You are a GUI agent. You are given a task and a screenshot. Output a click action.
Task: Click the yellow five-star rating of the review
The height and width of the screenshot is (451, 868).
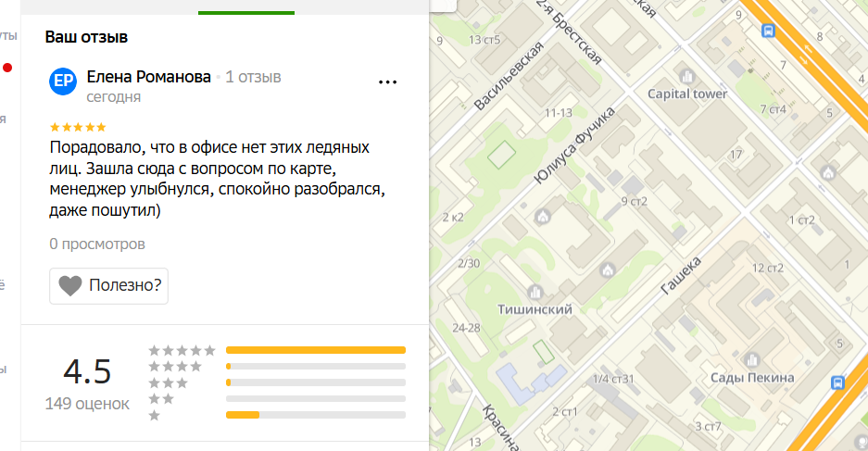tap(78, 127)
